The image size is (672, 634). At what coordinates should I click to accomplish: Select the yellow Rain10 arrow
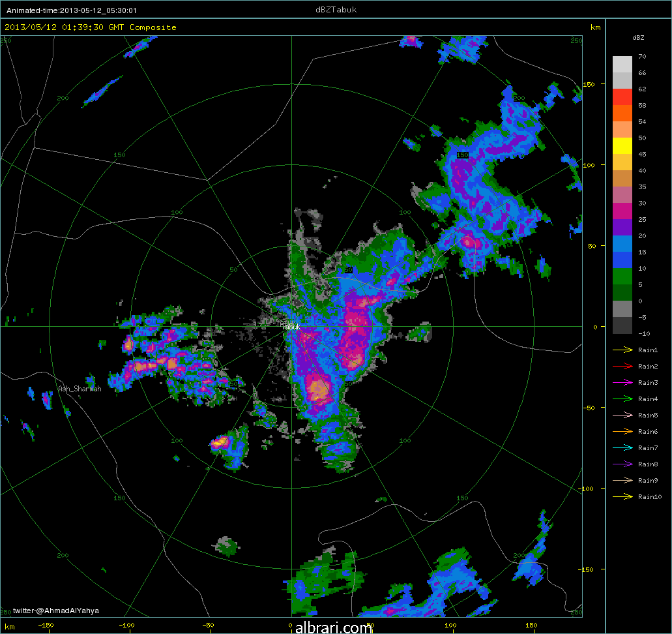pos(622,497)
